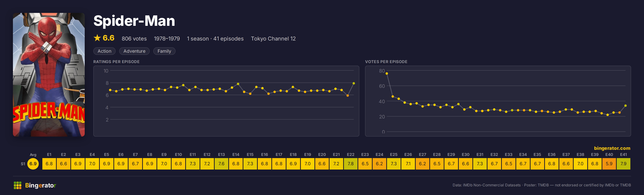The image size is (644, 195).
Task: Select episode E41 rating cell 7.9
Action: (624, 164)
